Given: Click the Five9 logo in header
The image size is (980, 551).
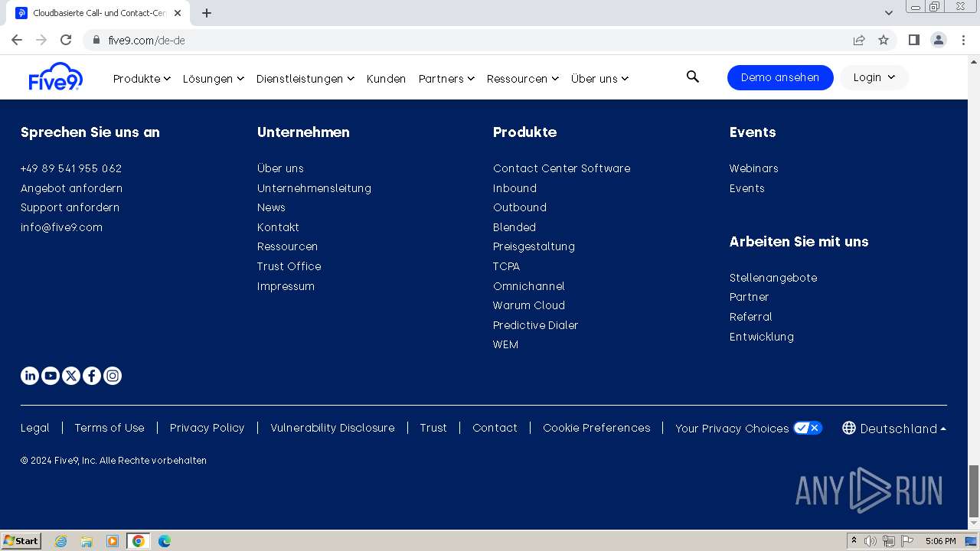Looking at the screenshot, I should (56, 77).
